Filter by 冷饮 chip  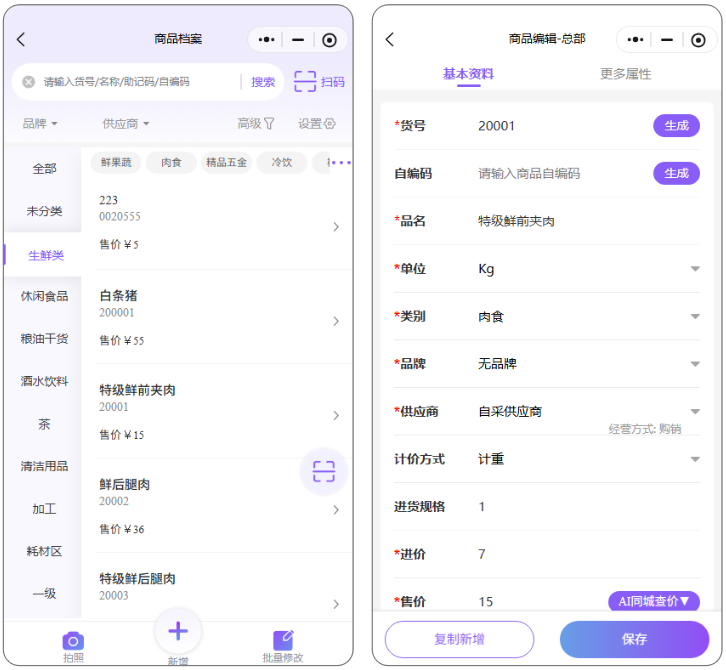[x=282, y=163]
